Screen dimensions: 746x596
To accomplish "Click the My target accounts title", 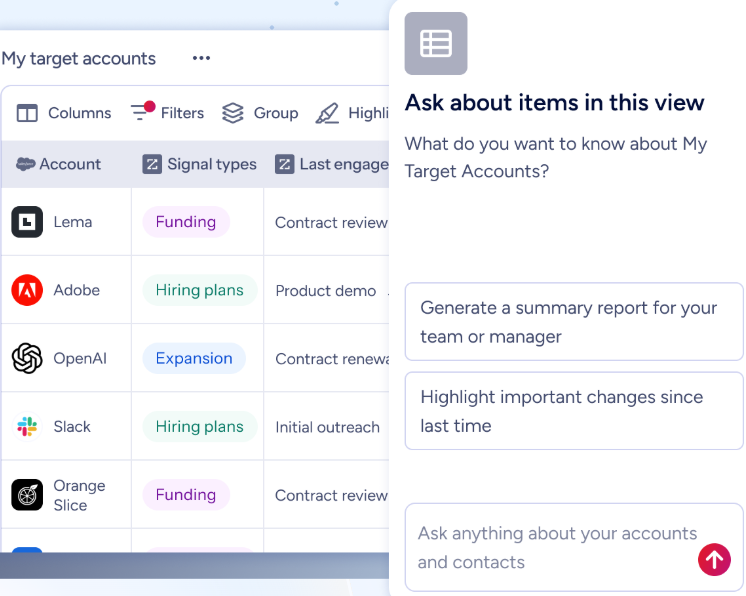I will 79,59.
